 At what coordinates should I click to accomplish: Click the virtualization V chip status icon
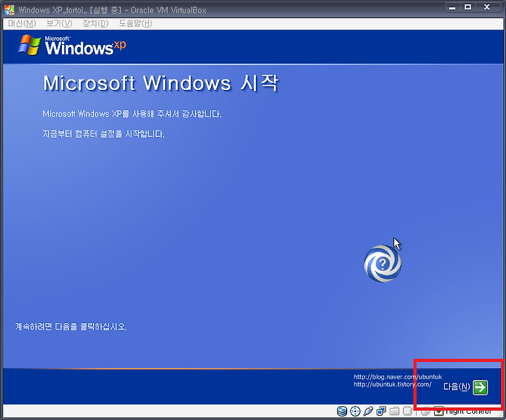408,411
